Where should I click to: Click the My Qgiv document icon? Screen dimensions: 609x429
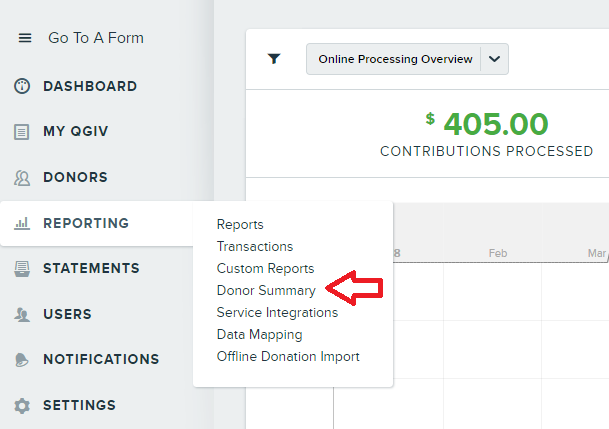(21, 132)
